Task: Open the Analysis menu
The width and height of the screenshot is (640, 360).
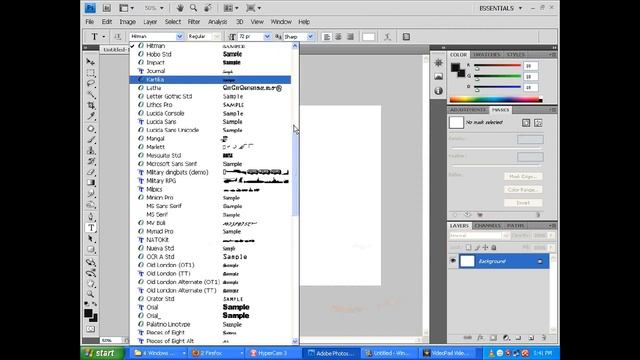Action: (217, 22)
